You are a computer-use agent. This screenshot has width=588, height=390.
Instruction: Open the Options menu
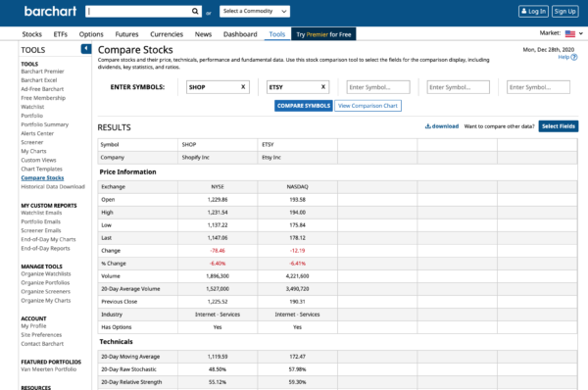tap(91, 34)
